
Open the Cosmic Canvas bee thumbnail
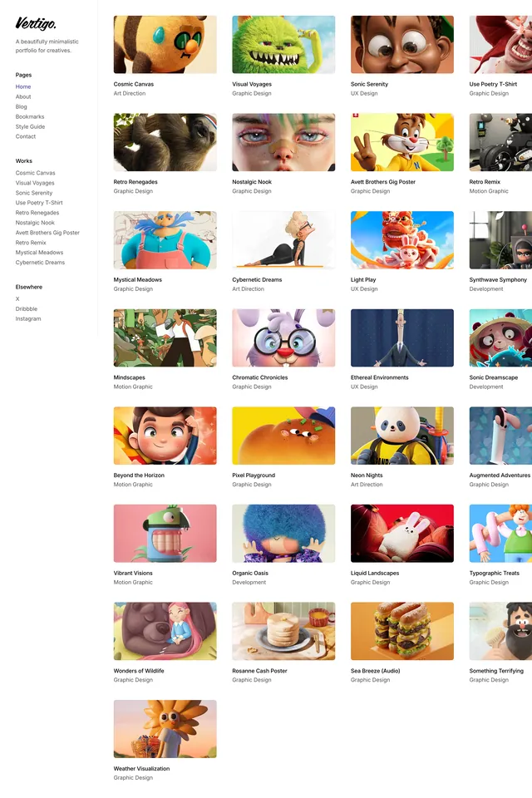click(x=165, y=44)
